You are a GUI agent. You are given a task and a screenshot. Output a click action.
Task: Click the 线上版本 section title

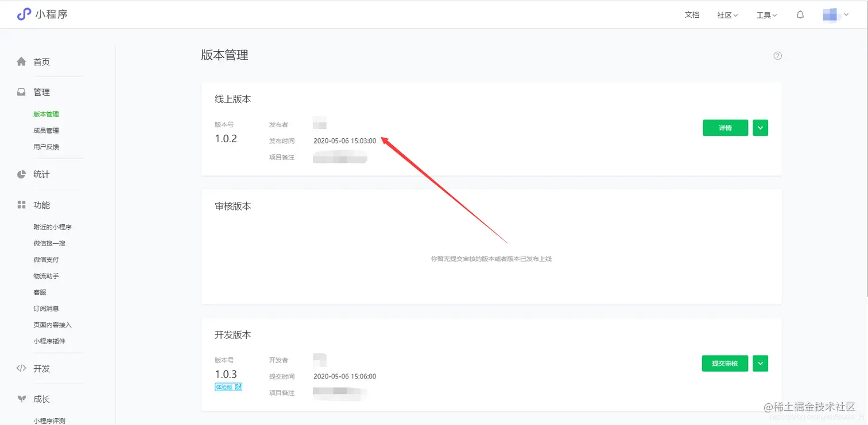233,99
